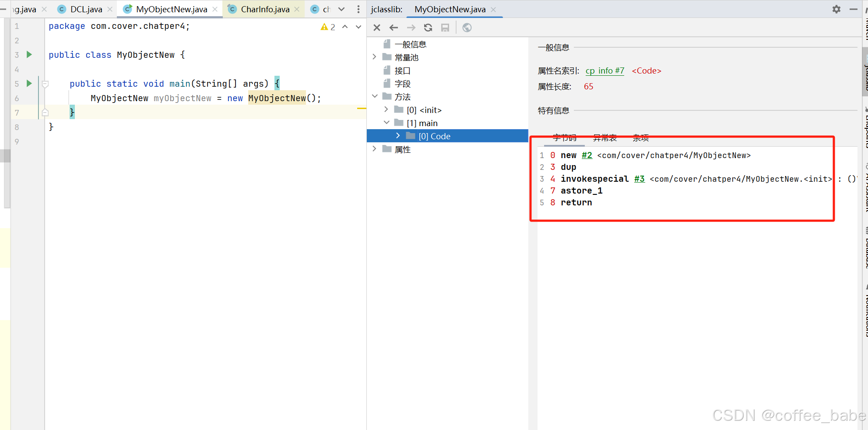This screenshot has width=868, height=430.
Task: Expand the 属性 tree node
Action: 374,149
